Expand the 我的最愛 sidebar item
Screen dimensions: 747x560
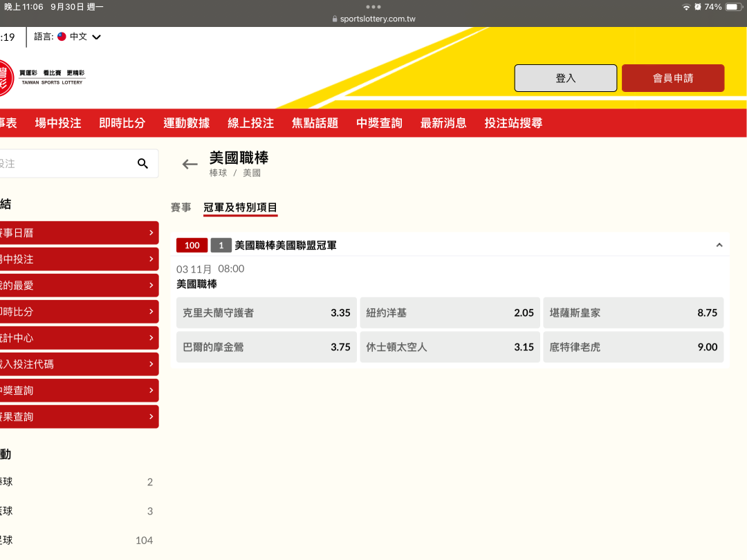(x=79, y=286)
